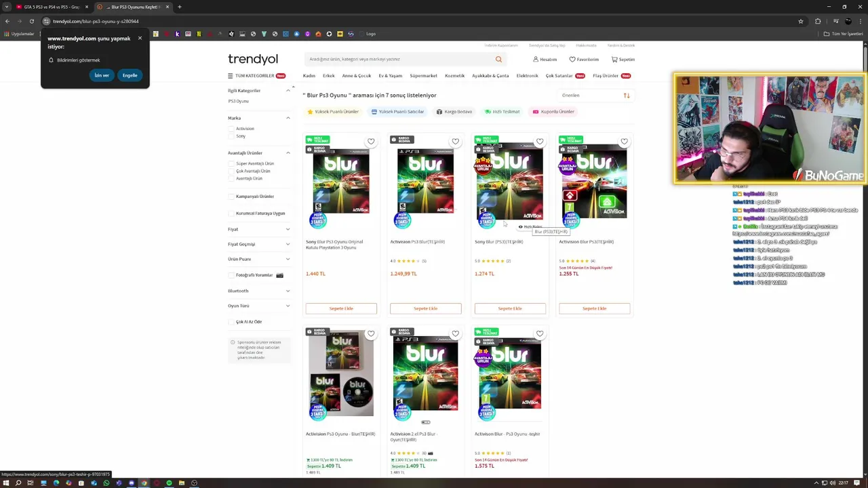Image resolution: width=868 pixels, height=488 pixels.
Task: Filter by Kargo Bedava chip
Action: click(x=454, y=112)
